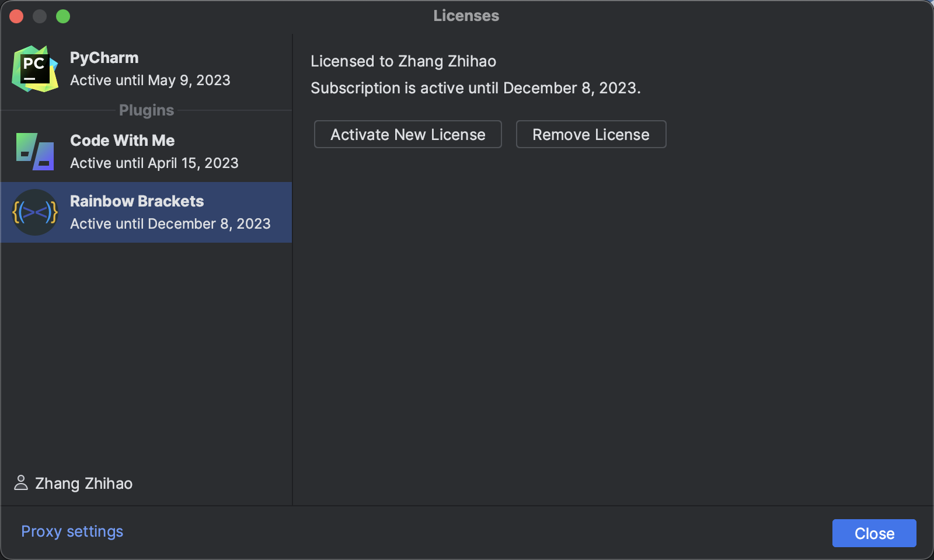Click the Zhang Zhihao account label
Viewport: 934px width, 560px height.
pos(83,483)
